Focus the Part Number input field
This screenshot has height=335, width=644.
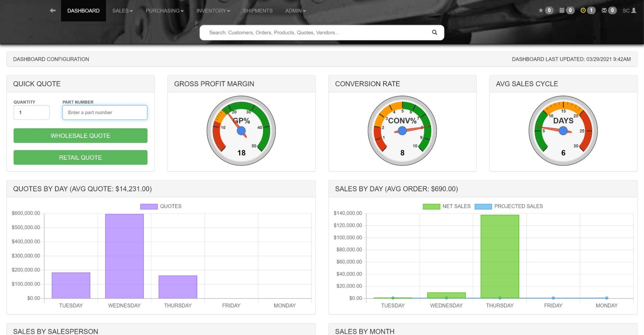pos(105,113)
